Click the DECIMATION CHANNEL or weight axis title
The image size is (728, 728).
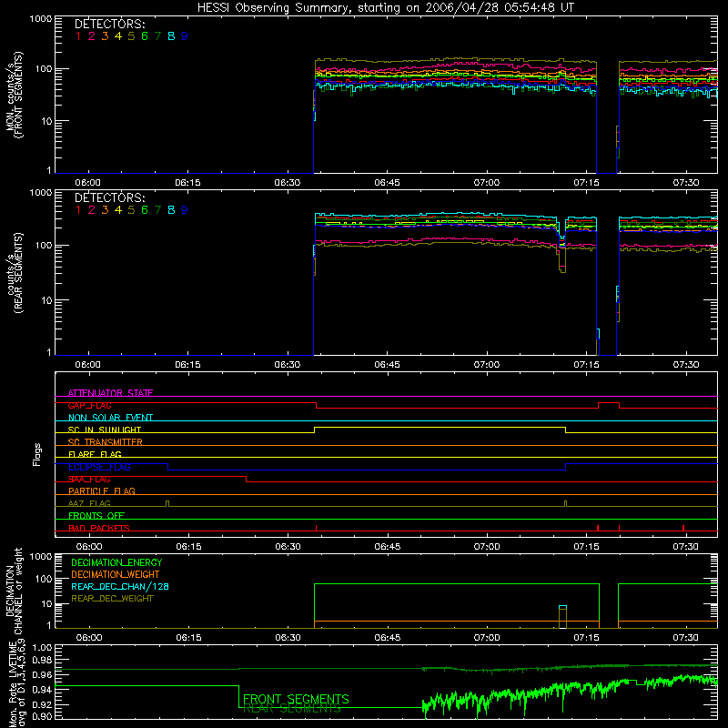(x=14, y=591)
